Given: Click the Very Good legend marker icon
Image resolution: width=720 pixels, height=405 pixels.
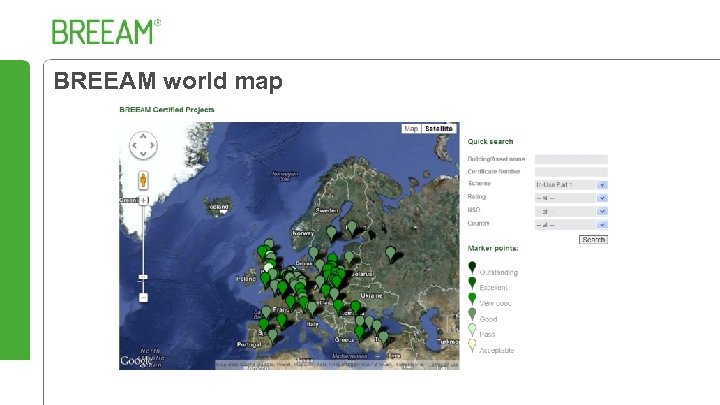Looking at the screenshot, I should 472,299.
